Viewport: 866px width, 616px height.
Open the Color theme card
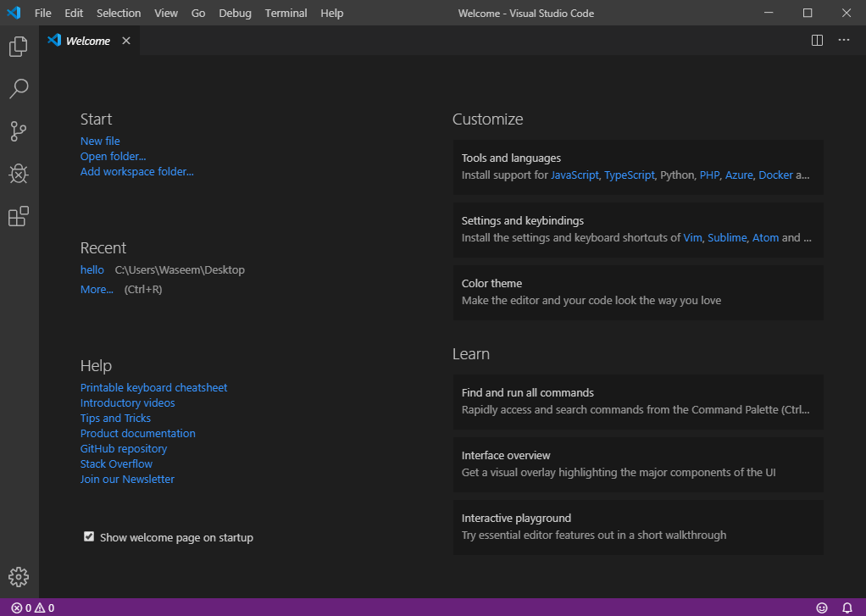[638, 292]
